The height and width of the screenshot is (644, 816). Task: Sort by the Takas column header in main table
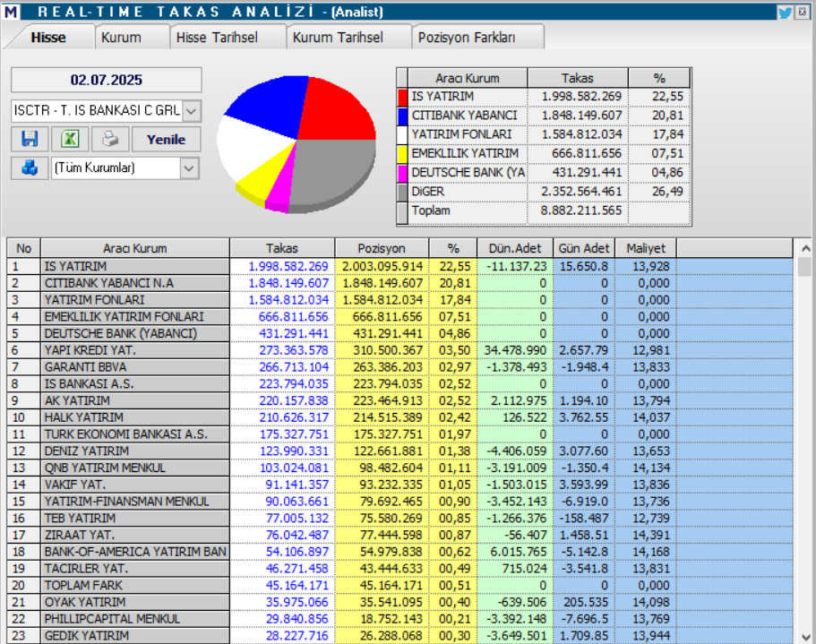coord(282,248)
